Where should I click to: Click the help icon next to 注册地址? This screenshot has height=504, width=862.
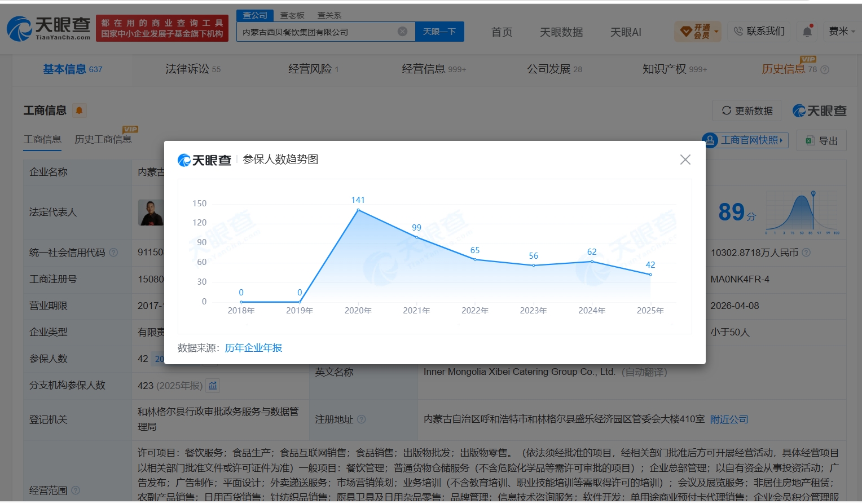click(362, 419)
